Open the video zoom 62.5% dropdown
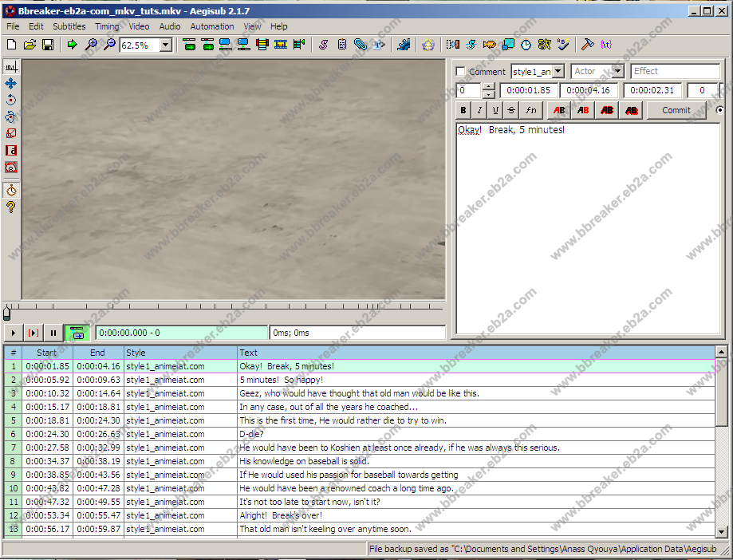 (165, 45)
